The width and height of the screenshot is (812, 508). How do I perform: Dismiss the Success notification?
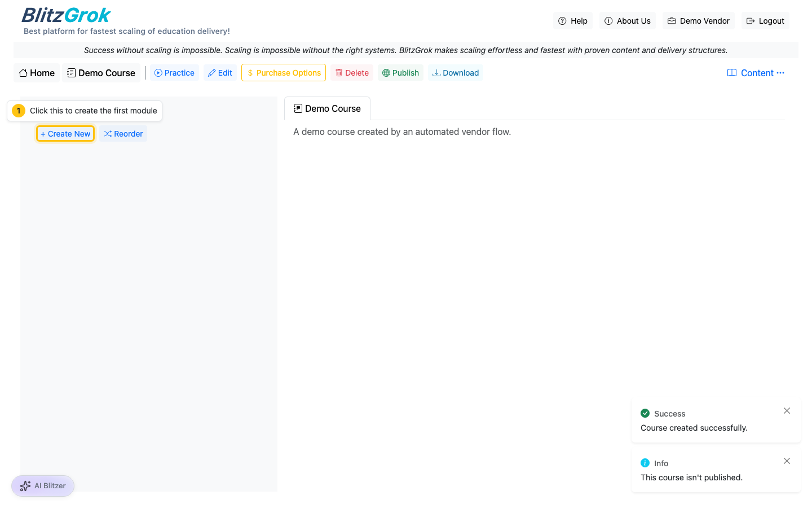click(787, 411)
